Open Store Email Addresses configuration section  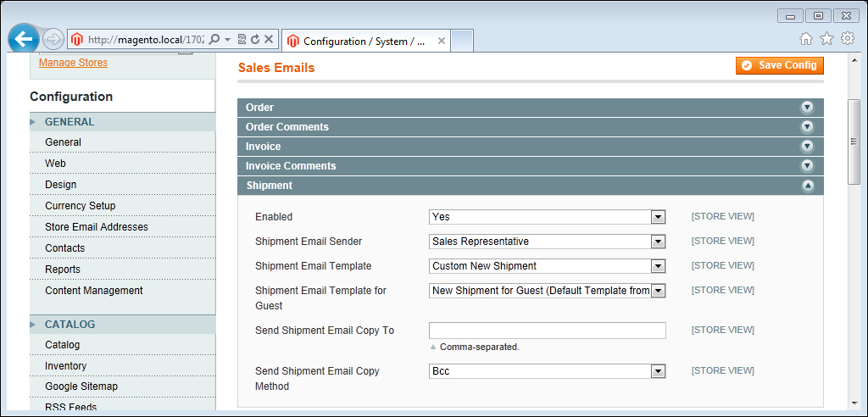click(97, 227)
